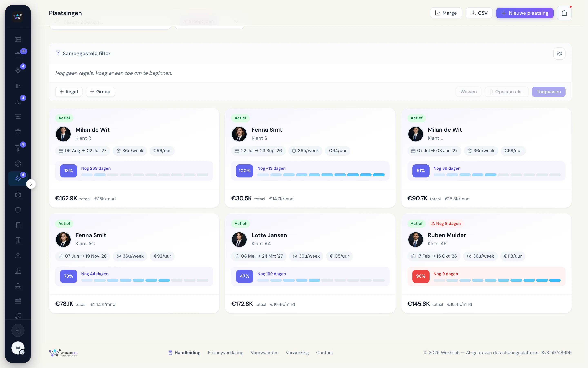Screen dimensions: 588x368
Task: Open the shield sidebar icon
Action: pyautogui.click(x=18, y=210)
